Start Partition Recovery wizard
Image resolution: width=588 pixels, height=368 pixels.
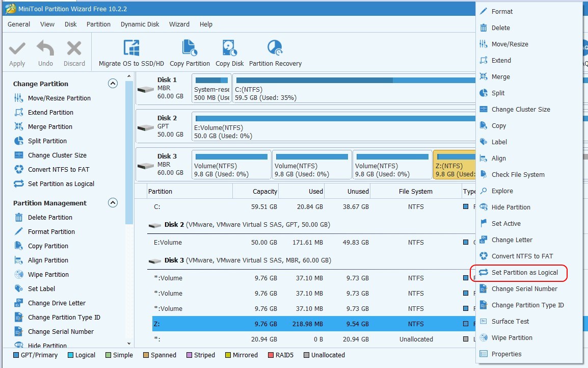click(275, 54)
